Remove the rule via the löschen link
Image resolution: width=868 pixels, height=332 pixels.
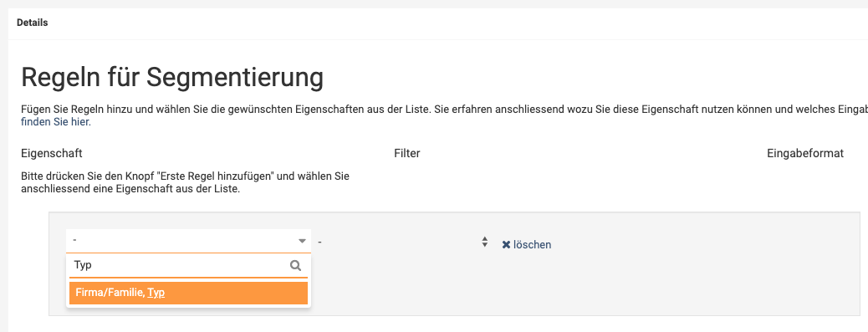tap(527, 244)
